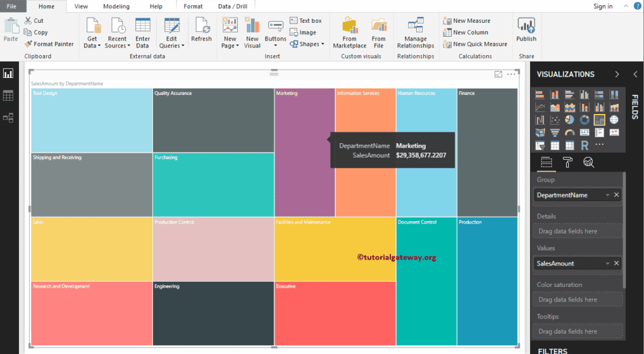Image resolution: width=644 pixels, height=354 pixels.
Task: Select the Table visual
Action: click(x=555, y=145)
